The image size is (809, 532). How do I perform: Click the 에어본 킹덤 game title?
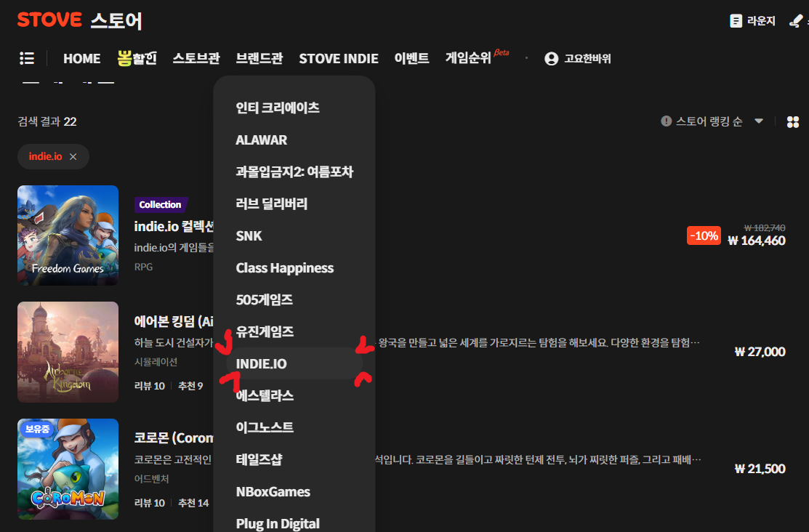click(x=174, y=321)
